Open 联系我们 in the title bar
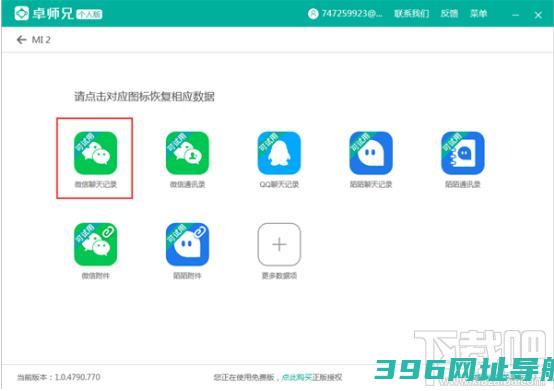This screenshot has width=554, height=391. pyautogui.click(x=412, y=14)
